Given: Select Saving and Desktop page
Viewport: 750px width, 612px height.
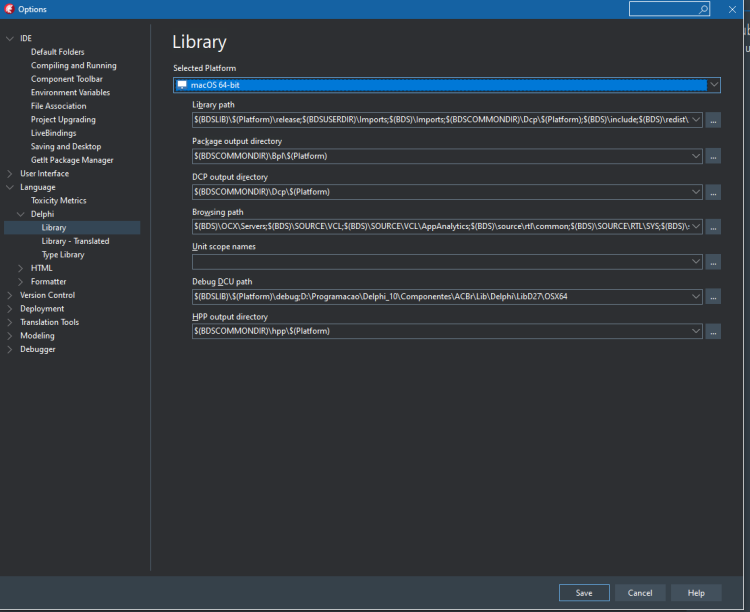Looking at the screenshot, I should click(x=66, y=146).
